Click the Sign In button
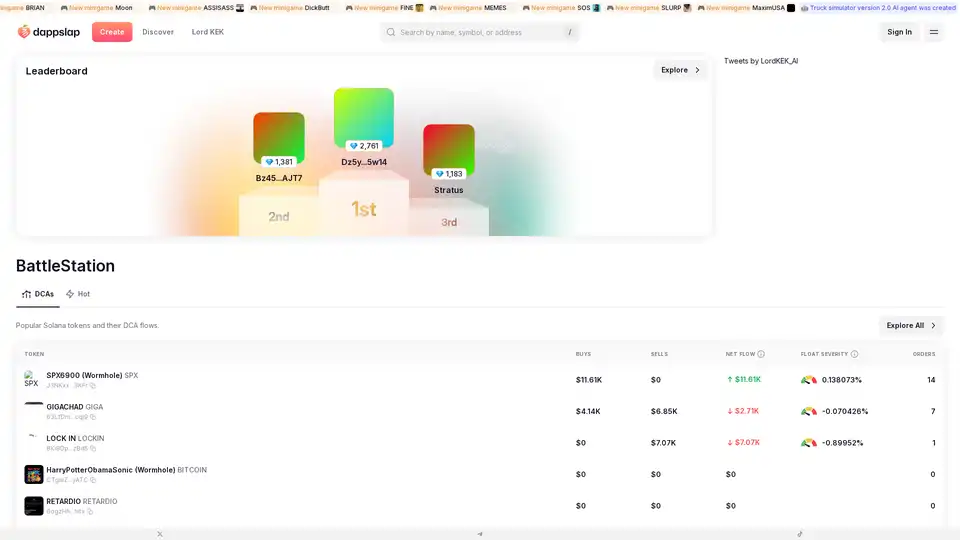Image resolution: width=960 pixels, height=540 pixels. coord(899,32)
